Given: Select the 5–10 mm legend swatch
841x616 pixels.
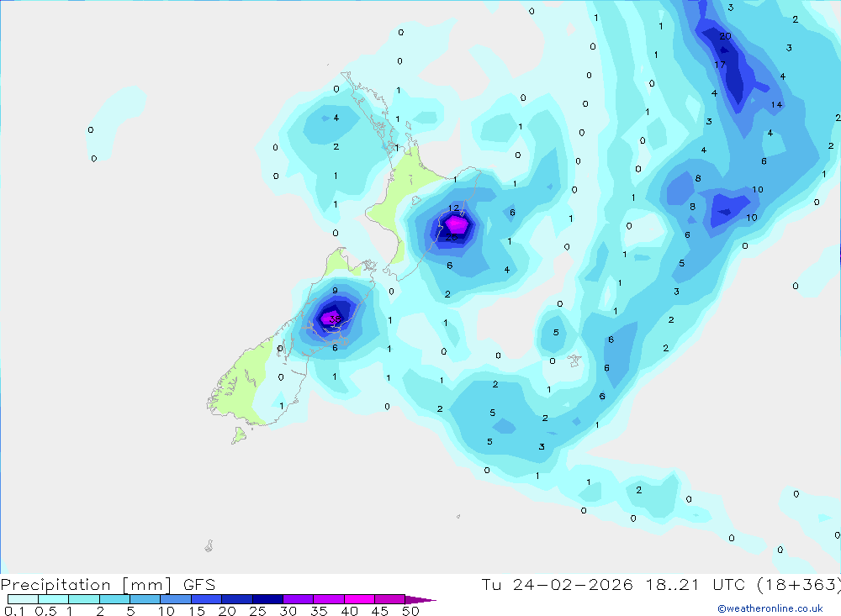Looking at the screenshot, I should click(145, 599).
